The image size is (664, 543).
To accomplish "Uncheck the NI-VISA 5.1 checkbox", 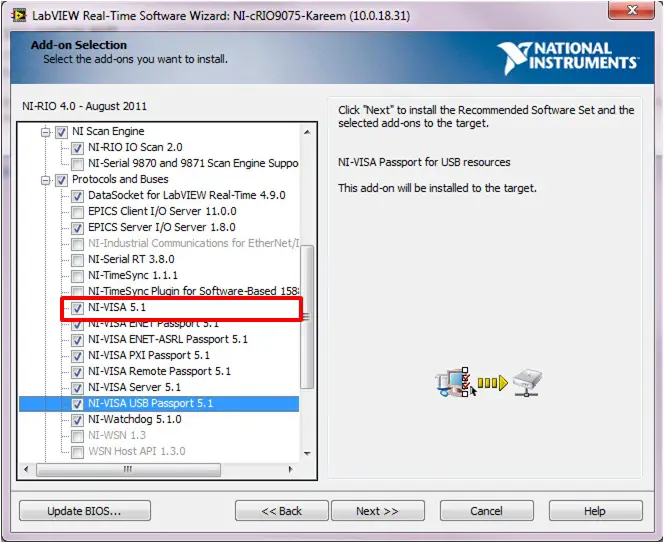I will [77, 308].
